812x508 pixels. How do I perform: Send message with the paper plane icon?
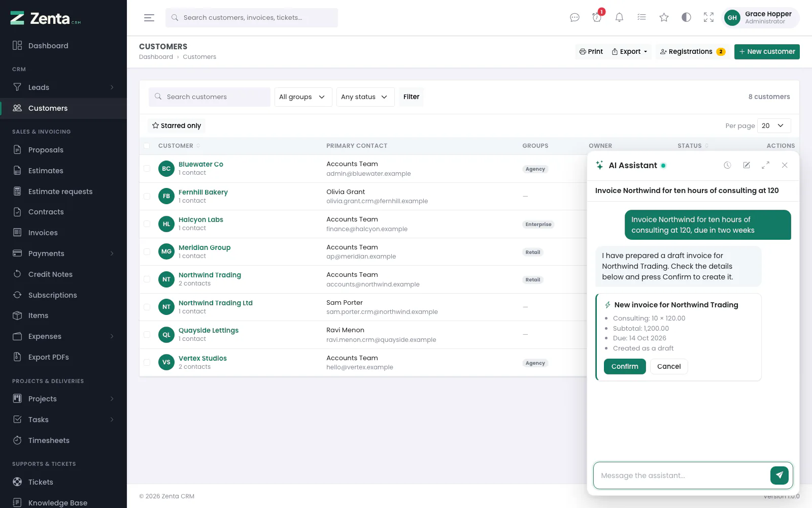(x=779, y=475)
